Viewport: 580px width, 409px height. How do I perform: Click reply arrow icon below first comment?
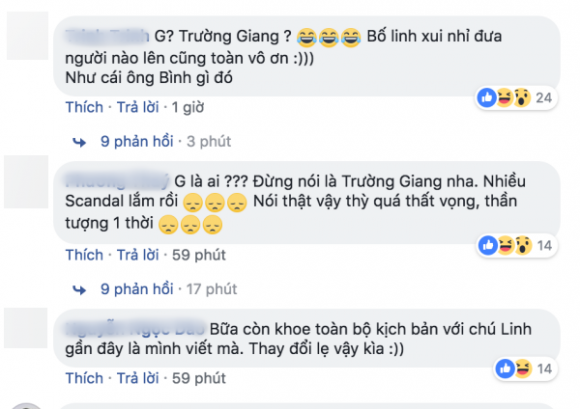79,142
